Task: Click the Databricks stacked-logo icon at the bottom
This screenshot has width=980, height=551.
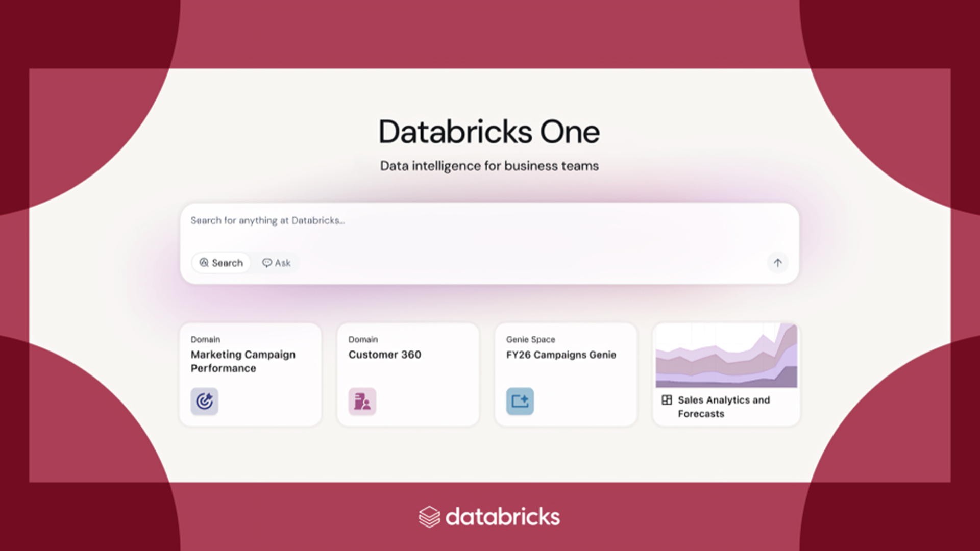Action: (429, 516)
